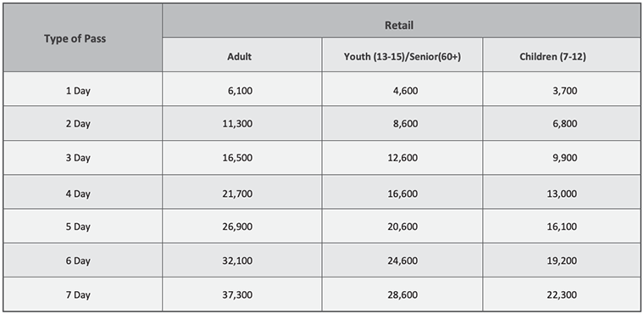Click the 20,600 youth/senior price cell
644x314 pixels.
coord(402,226)
